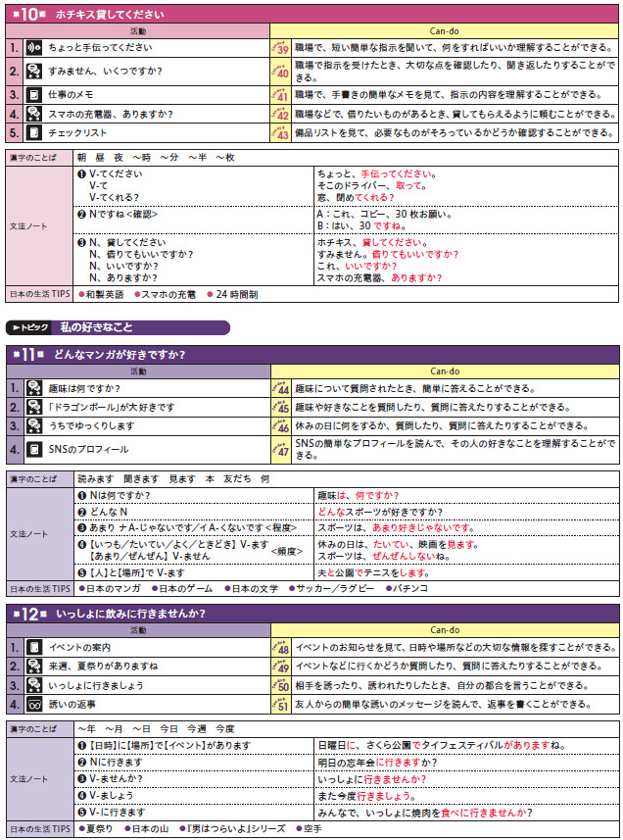623x840 pixels.
Task: Click the 「ドラゴンボール」が大好きです activity
Action: 113,407
